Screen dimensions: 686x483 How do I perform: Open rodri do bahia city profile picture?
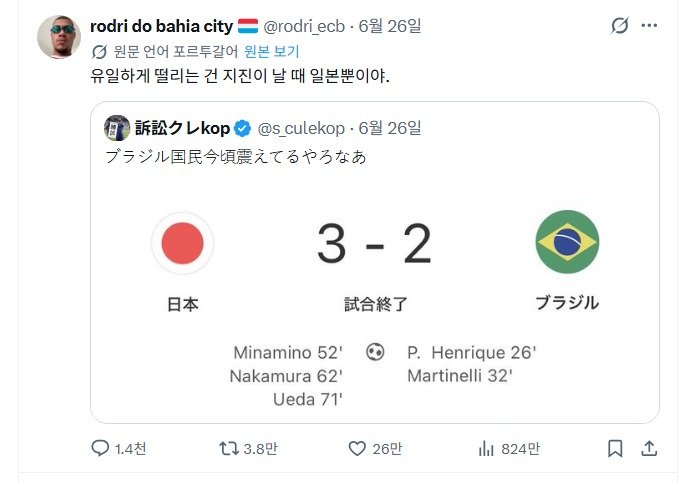coord(59,37)
